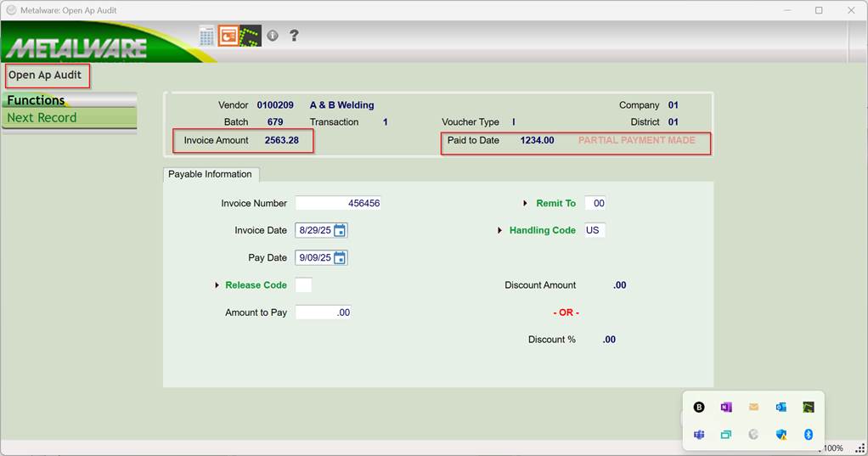Click the Bluetooth tray icon
868x456 pixels.
(x=809, y=435)
